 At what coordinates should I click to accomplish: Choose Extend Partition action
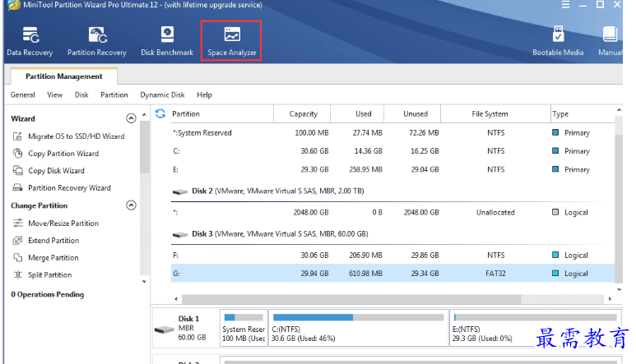(46, 241)
